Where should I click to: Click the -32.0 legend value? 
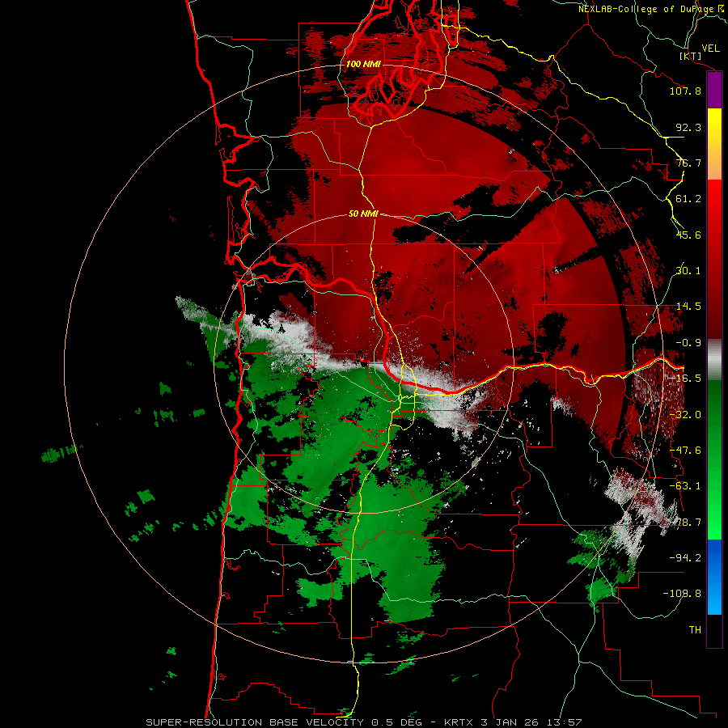(x=685, y=415)
